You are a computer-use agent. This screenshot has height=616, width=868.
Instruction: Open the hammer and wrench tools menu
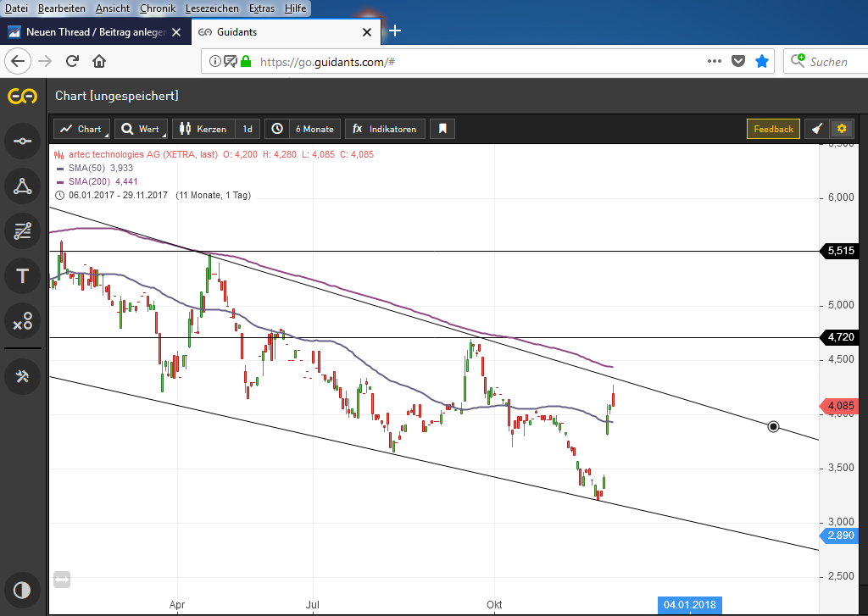click(23, 375)
